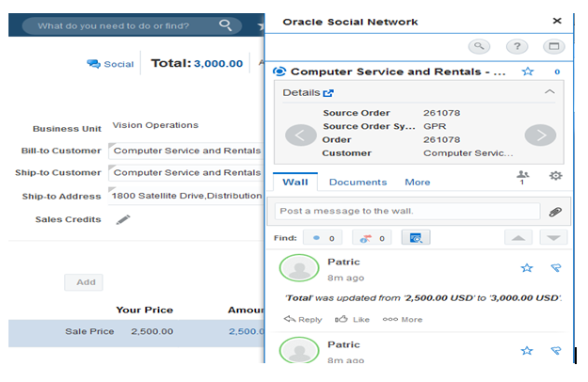This screenshot has width=588, height=382.
Task: Go to next Details page arrow
Action: coord(540,135)
